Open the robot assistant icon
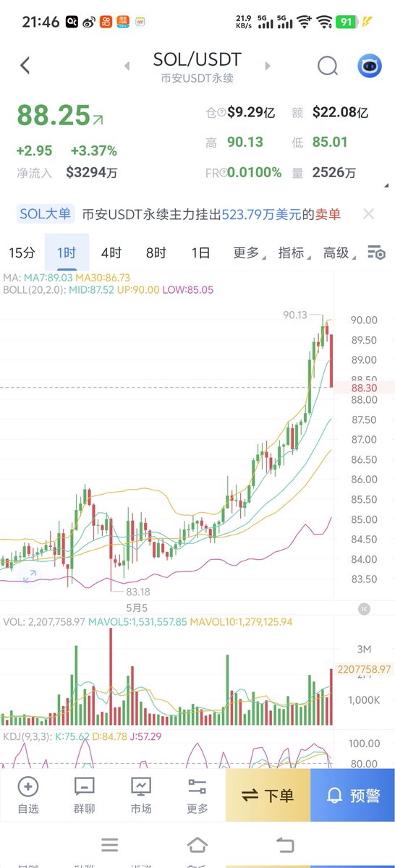Image resolution: width=395 pixels, height=868 pixels. click(370, 66)
